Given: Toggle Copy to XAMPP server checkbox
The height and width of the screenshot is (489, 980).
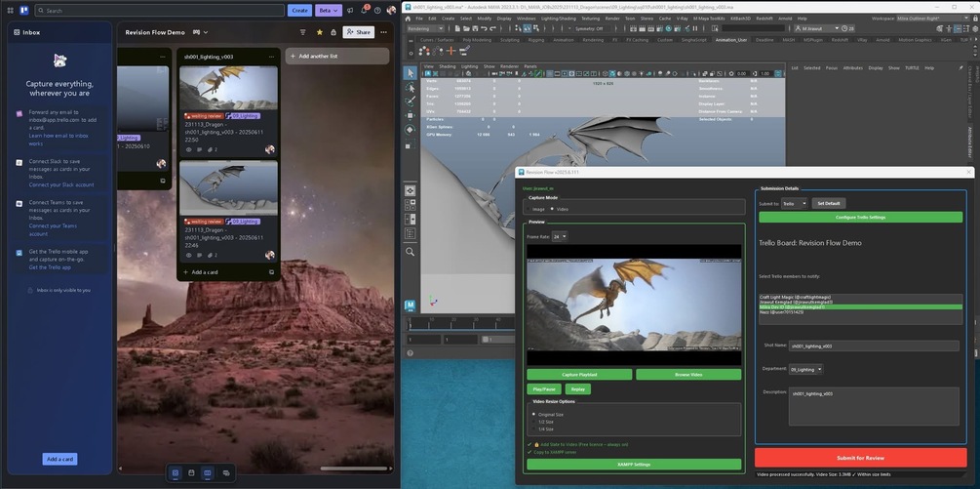Looking at the screenshot, I should click(529, 451).
